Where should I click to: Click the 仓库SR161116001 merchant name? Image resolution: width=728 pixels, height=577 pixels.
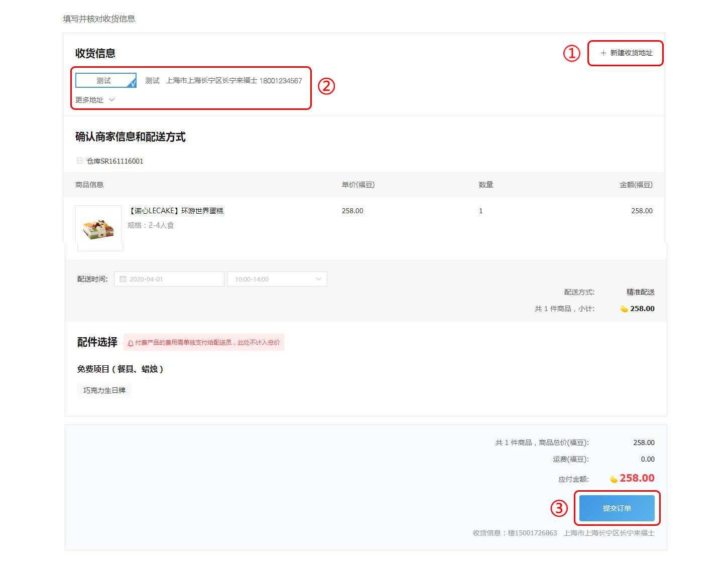(115, 161)
